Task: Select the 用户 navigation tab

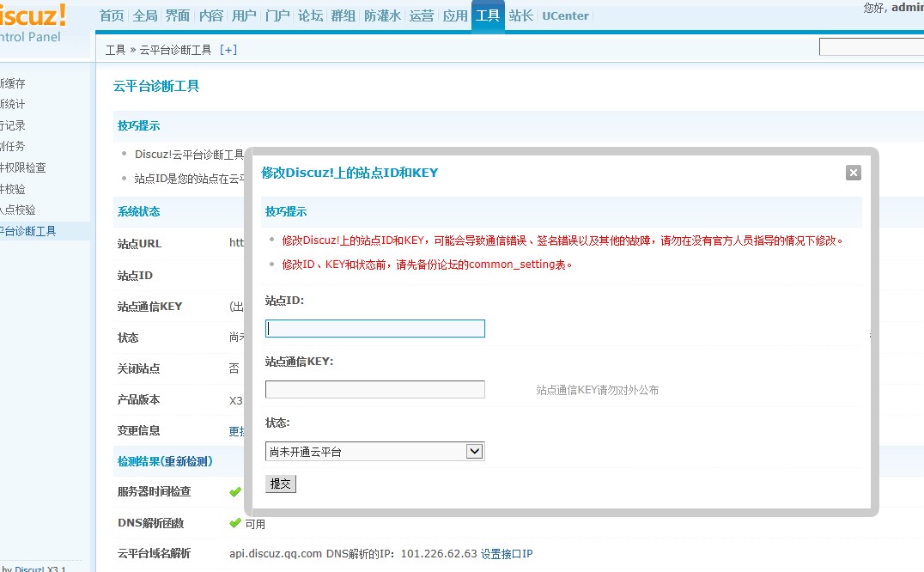Action: (244, 16)
